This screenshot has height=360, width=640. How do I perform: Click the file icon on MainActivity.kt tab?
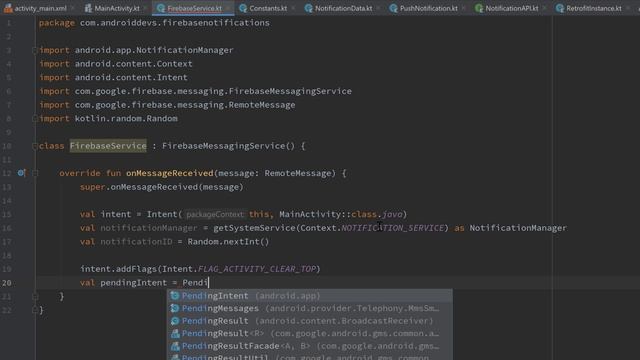[x=88, y=8]
